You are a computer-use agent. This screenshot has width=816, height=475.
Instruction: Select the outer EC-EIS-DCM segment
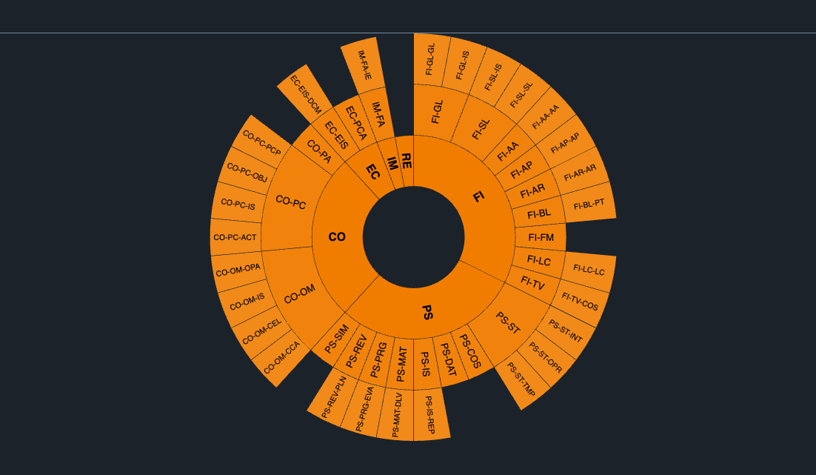click(x=305, y=94)
